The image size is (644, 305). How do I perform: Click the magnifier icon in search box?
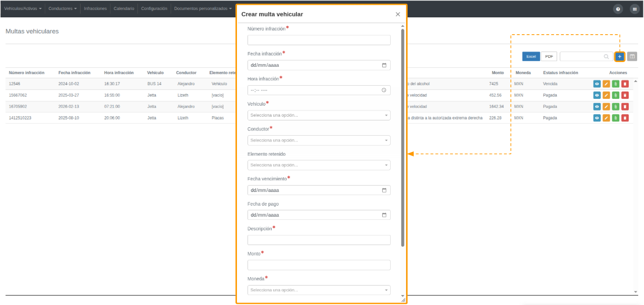607,56
